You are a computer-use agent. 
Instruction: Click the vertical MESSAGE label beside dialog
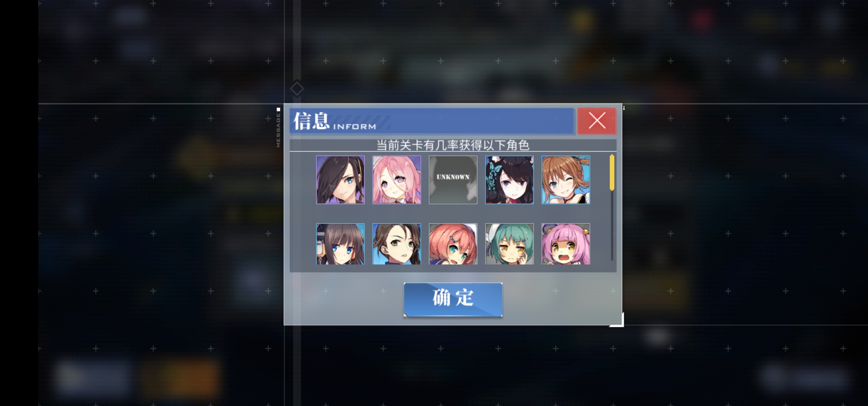pos(278,130)
